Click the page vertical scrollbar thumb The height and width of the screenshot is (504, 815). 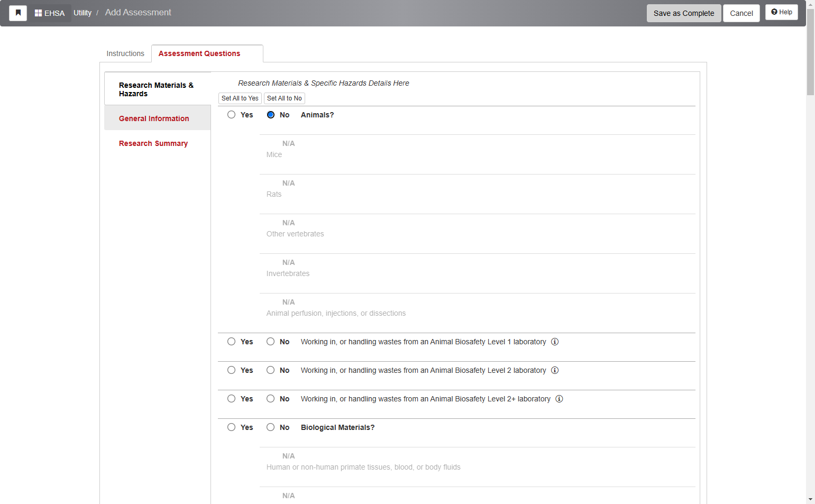(x=810, y=52)
